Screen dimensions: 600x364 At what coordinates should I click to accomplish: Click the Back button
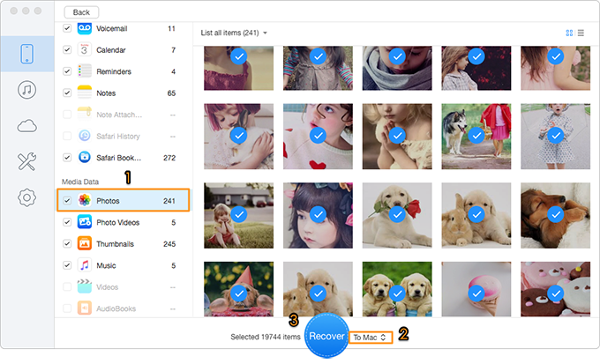[81, 12]
